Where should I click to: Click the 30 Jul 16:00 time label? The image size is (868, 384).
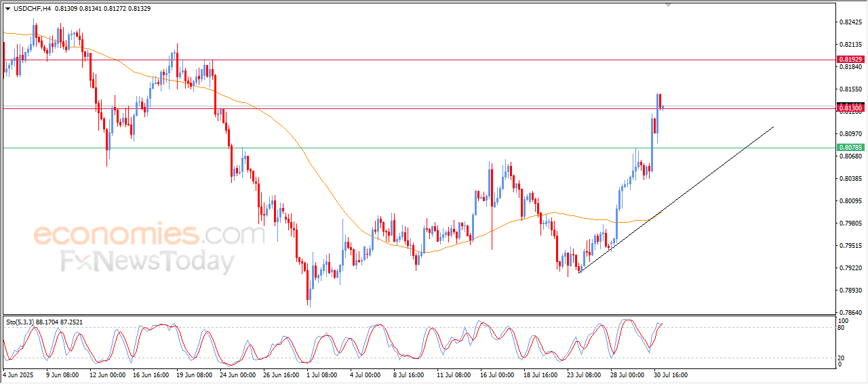(x=671, y=374)
